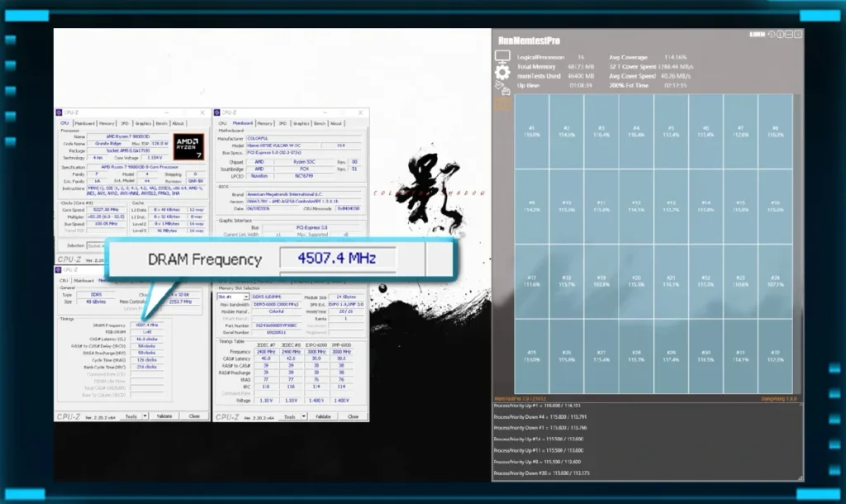Click log line 'ProcessPriority Down #30'

click(542, 473)
